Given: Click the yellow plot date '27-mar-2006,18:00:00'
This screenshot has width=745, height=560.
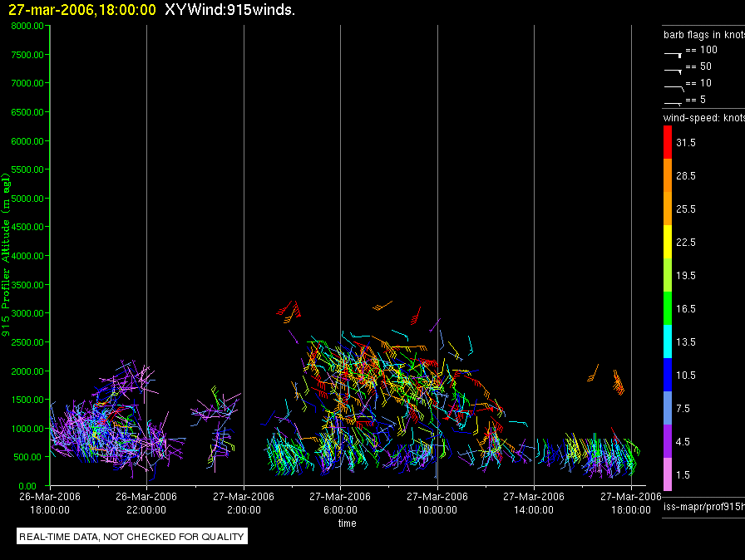Looking at the screenshot, I should (x=82, y=10).
